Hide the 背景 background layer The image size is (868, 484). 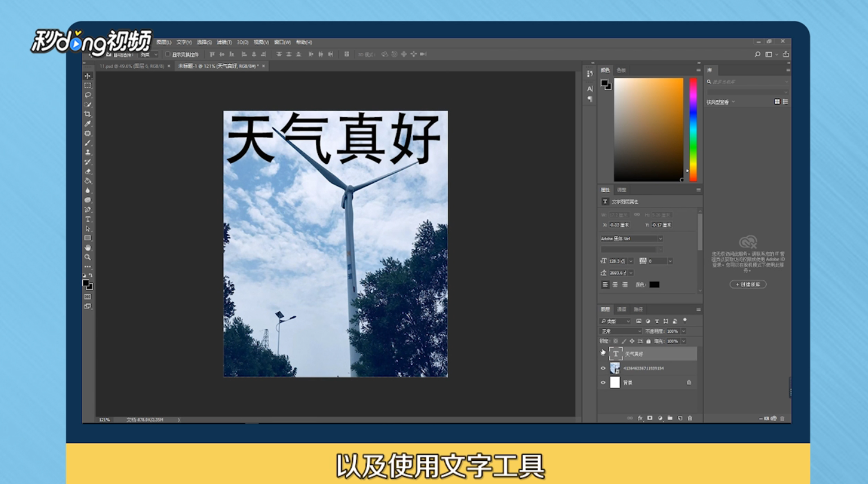pyautogui.click(x=603, y=383)
